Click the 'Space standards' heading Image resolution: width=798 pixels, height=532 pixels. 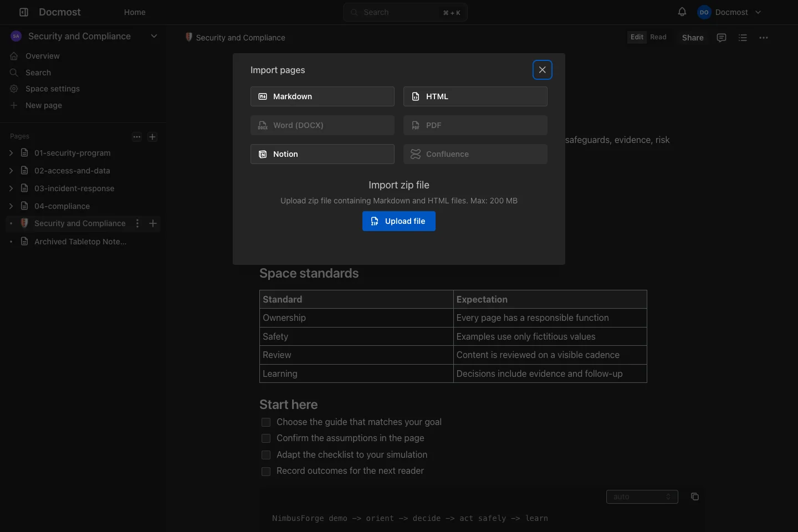pyautogui.click(x=309, y=273)
